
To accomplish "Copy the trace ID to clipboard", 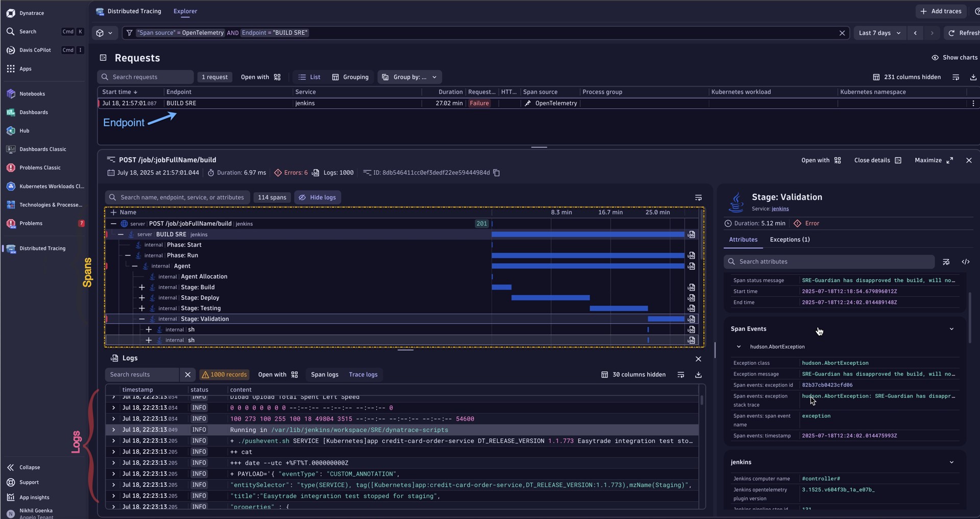I will [x=496, y=173].
